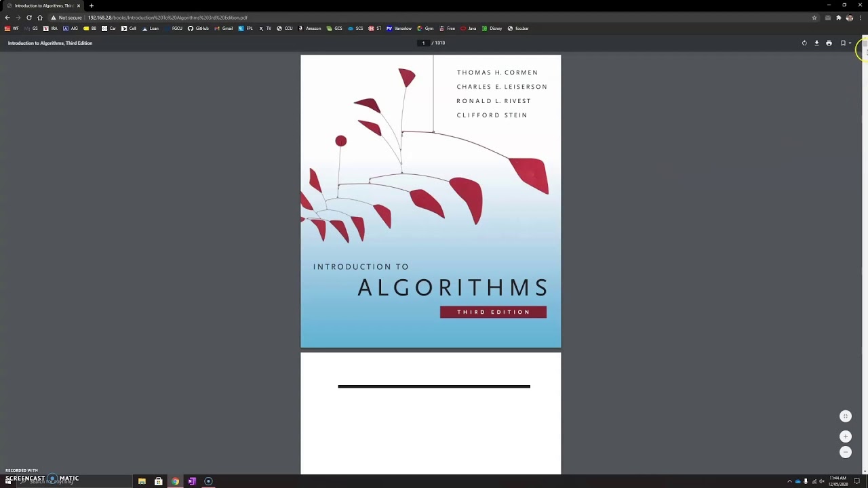Open the CCU bookmark
868x488 pixels.
click(285, 28)
